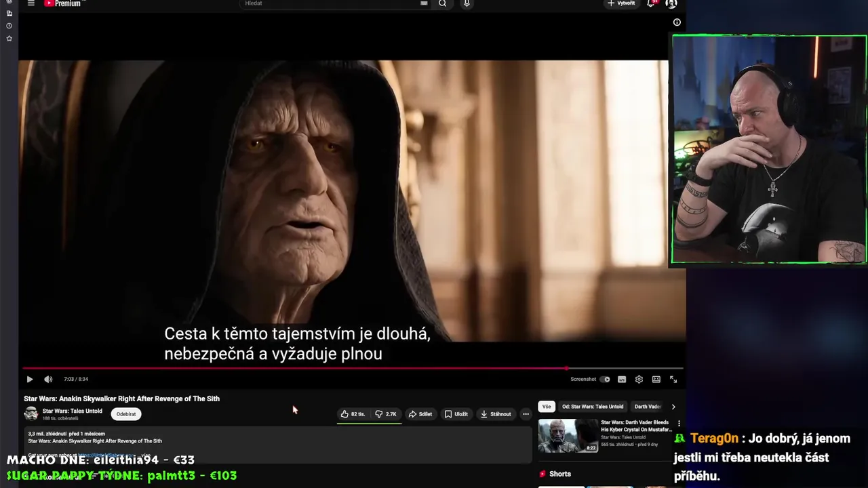Subscribe with the Odebírat button
The image size is (868, 488).
click(x=126, y=414)
